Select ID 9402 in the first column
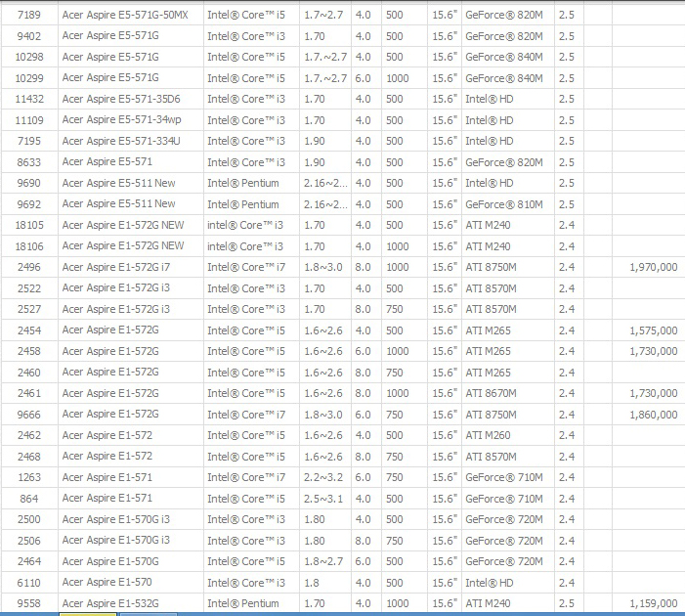 [x=29, y=36]
